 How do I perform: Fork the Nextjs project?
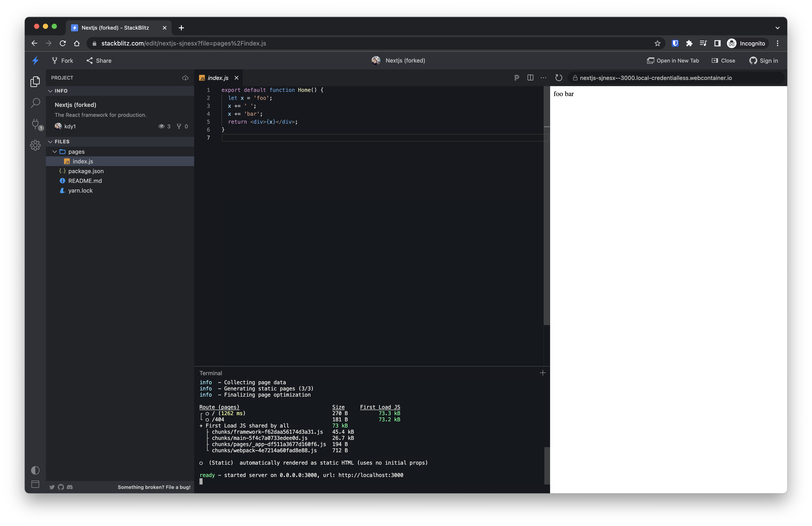tap(62, 61)
